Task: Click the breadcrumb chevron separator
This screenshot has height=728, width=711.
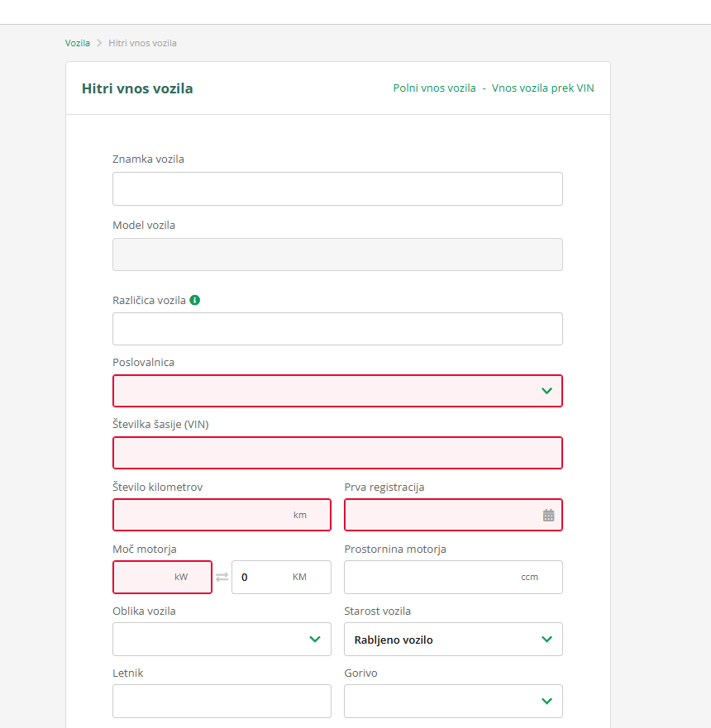Action: click(x=99, y=43)
